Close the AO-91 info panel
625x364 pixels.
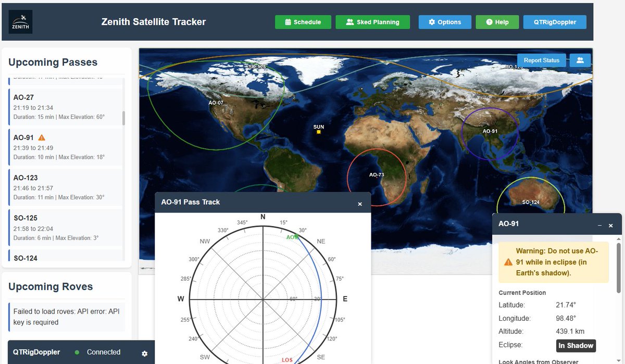click(611, 225)
